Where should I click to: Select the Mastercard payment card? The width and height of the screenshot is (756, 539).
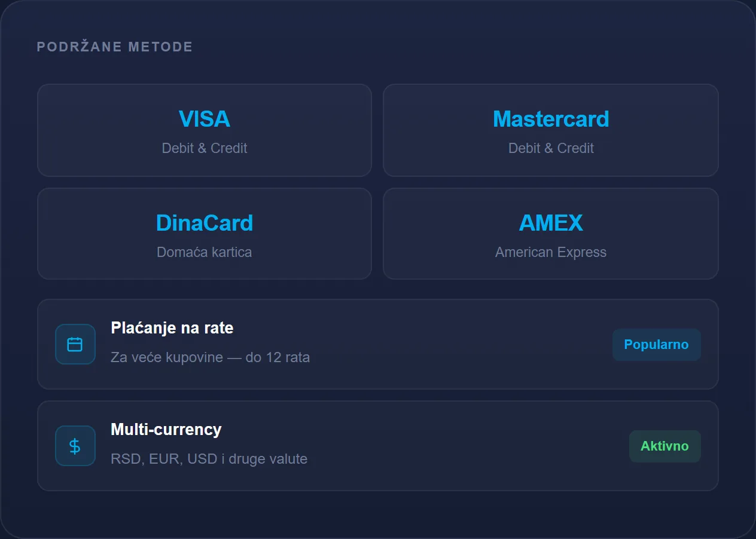pos(551,130)
